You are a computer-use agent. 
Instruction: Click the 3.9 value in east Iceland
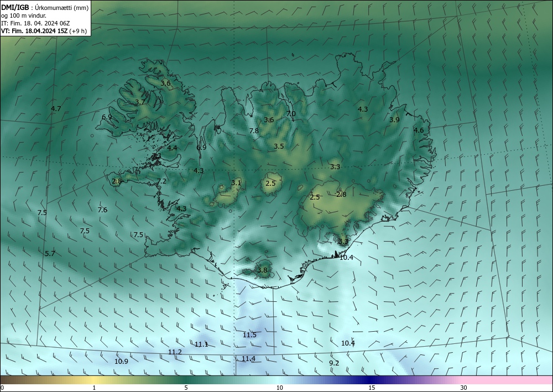click(394, 120)
